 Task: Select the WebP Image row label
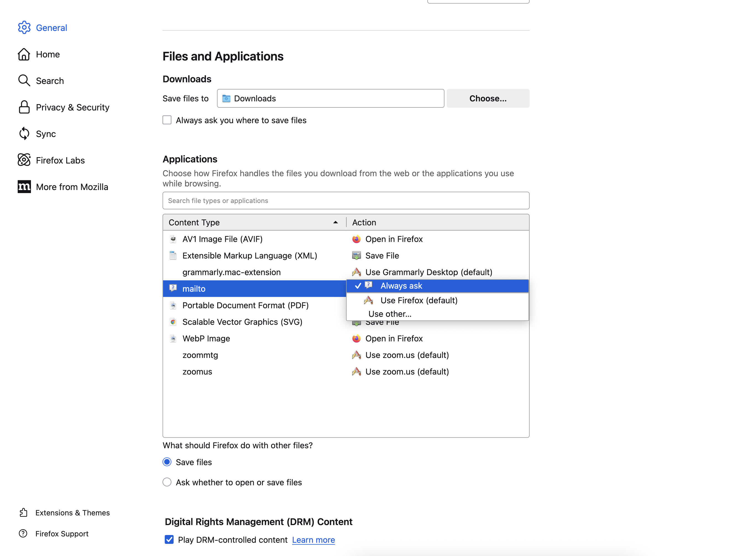pyautogui.click(x=206, y=338)
